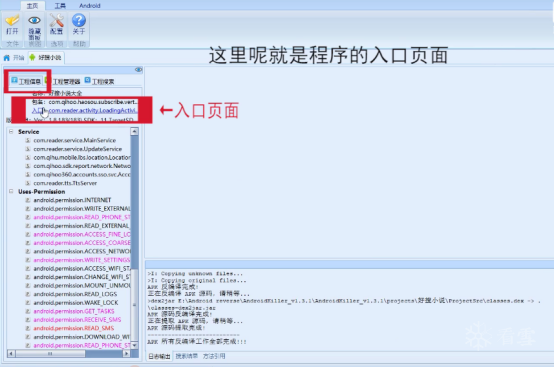Click the tree's scroll-up arrow button

[134, 132]
